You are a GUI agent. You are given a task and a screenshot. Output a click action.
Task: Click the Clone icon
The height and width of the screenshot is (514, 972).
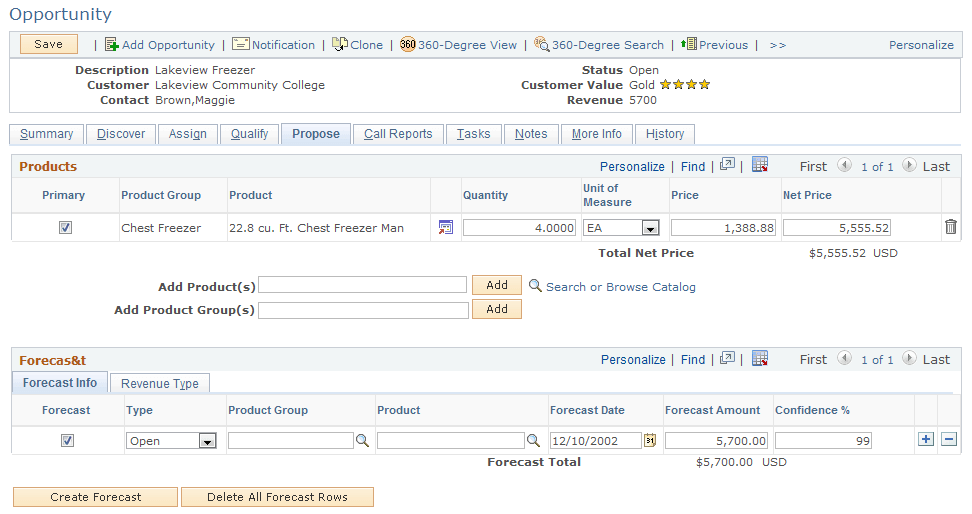click(340, 44)
